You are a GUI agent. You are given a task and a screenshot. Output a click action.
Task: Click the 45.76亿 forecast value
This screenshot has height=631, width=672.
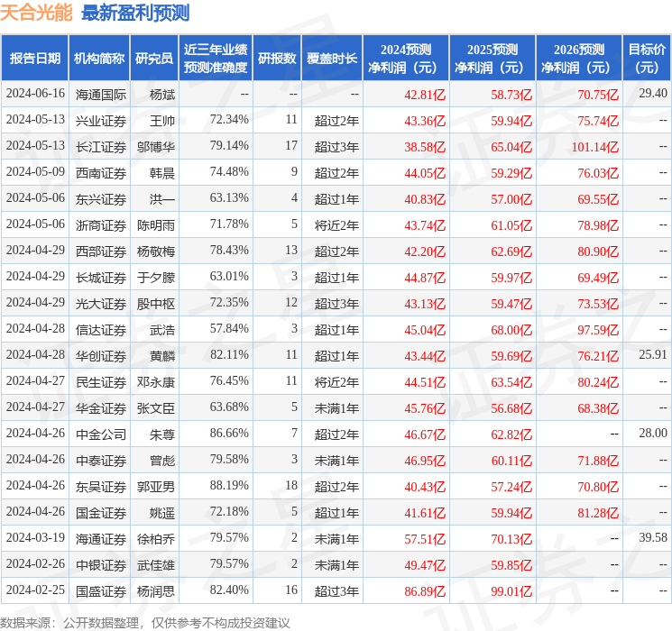pyautogui.click(x=425, y=408)
